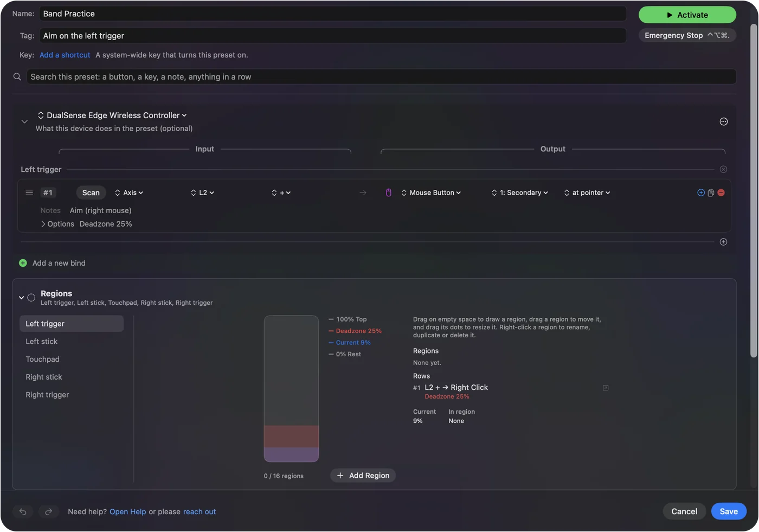This screenshot has height=532, width=759.
Task: Collapse the Regions section chevron
Action: pyautogui.click(x=22, y=297)
